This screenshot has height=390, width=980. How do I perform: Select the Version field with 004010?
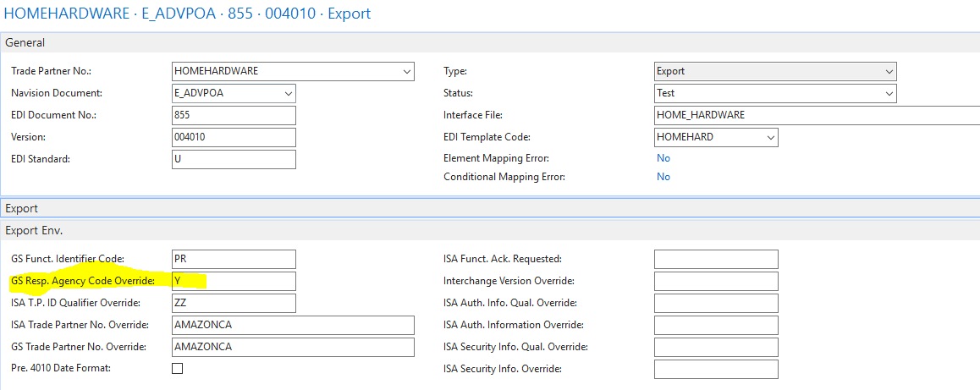pyautogui.click(x=234, y=137)
